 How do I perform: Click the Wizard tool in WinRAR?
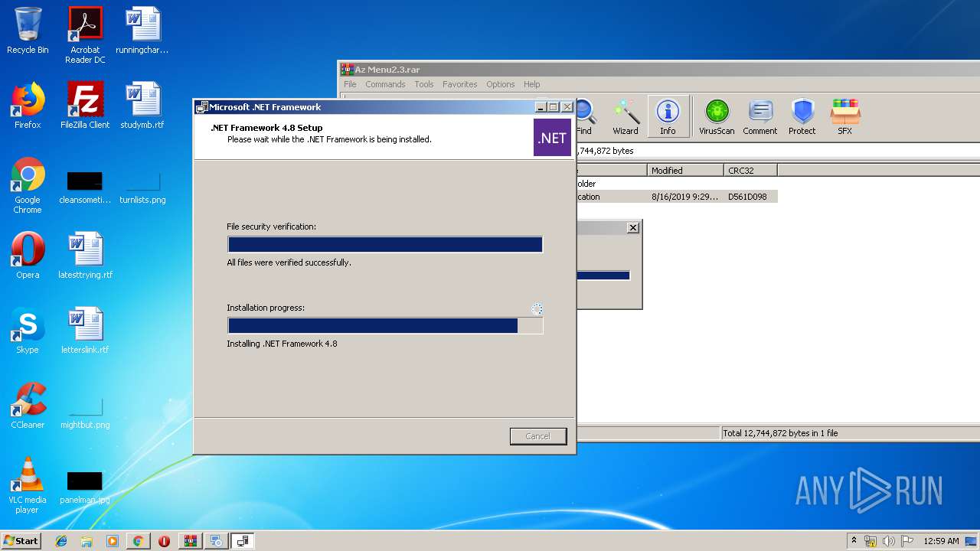pyautogui.click(x=626, y=117)
